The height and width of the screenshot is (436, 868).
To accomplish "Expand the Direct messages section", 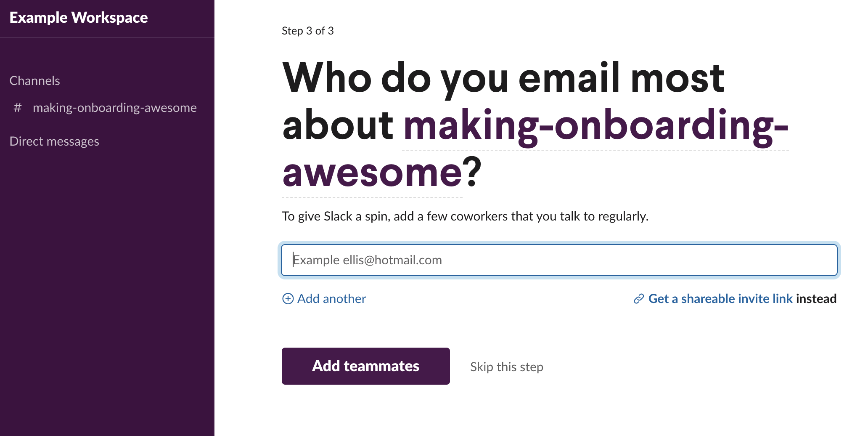I will [54, 141].
